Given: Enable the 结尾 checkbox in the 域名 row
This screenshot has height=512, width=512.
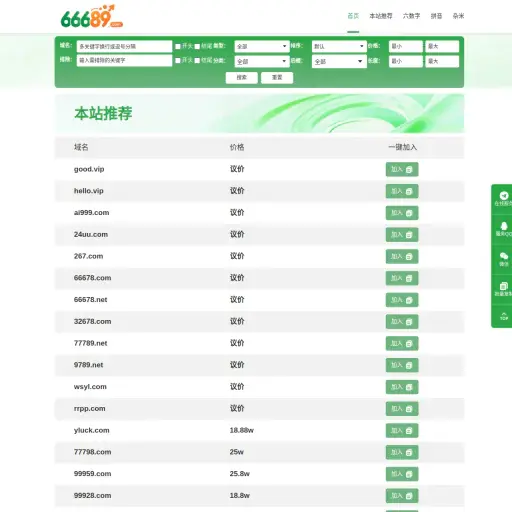Looking at the screenshot, I should point(197,46).
